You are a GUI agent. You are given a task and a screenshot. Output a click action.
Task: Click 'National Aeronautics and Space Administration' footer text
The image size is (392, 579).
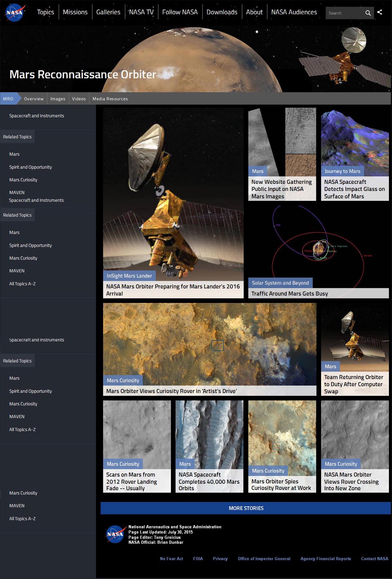click(175, 527)
